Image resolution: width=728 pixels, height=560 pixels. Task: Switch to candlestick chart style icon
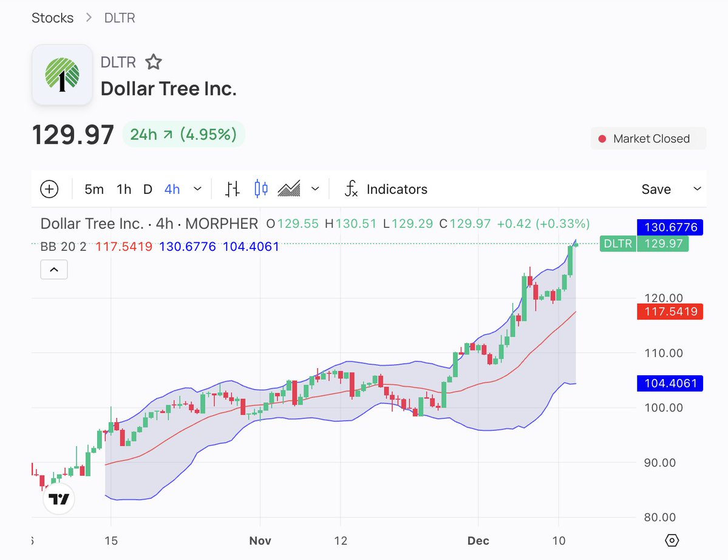click(x=261, y=189)
